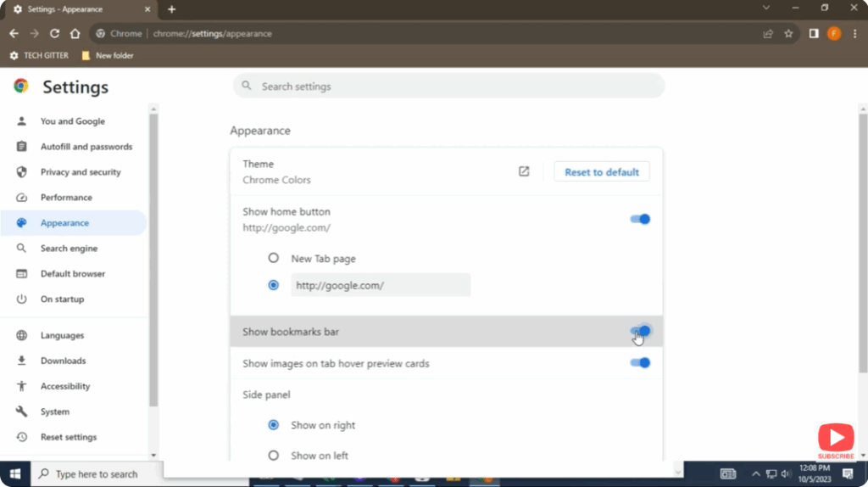Open Autofill and passwords section
868x487 pixels.
(x=74, y=147)
